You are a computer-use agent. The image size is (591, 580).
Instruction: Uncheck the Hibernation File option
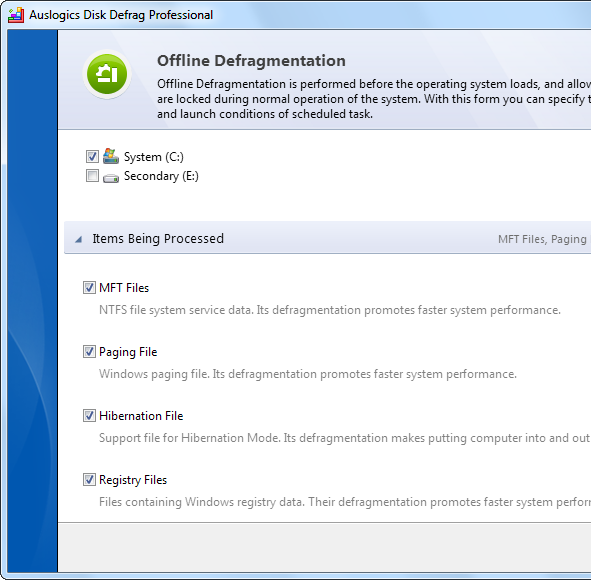pos(89,416)
